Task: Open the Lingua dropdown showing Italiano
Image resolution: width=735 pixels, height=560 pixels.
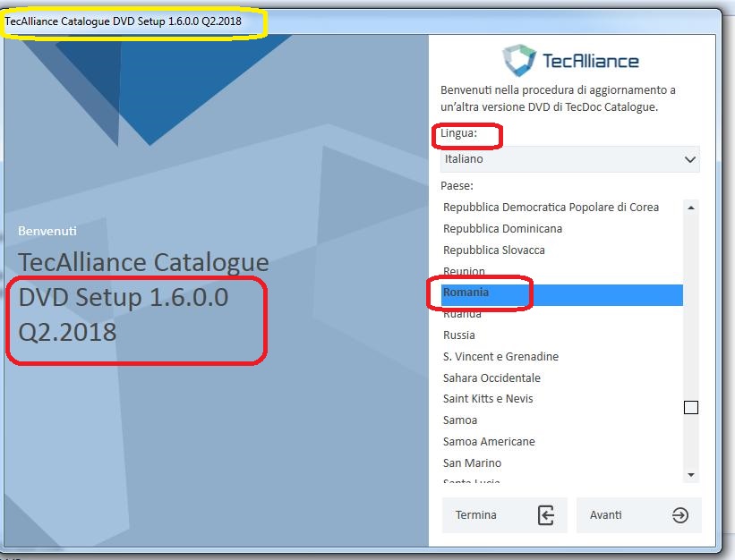Action: [570, 159]
